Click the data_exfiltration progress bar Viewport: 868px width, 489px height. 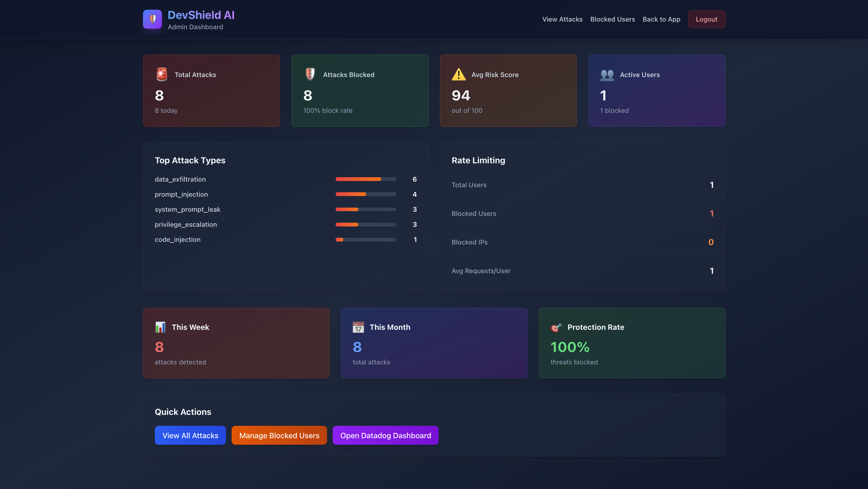(365, 179)
